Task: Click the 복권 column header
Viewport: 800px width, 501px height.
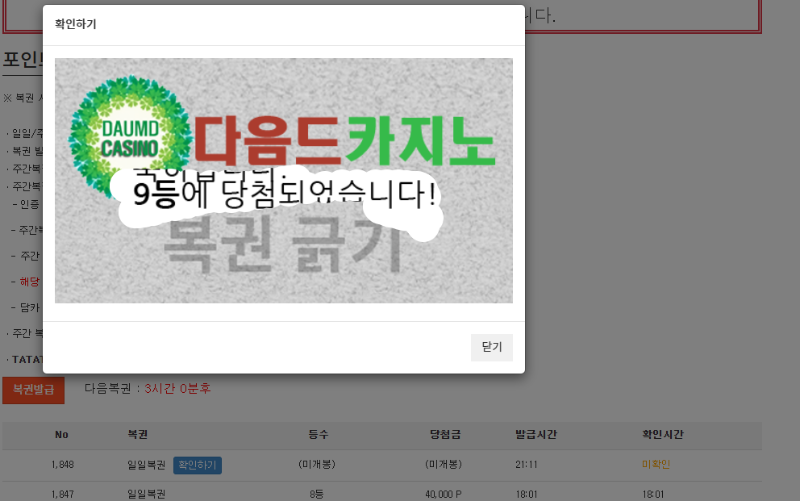Action: pyautogui.click(x=138, y=435)
